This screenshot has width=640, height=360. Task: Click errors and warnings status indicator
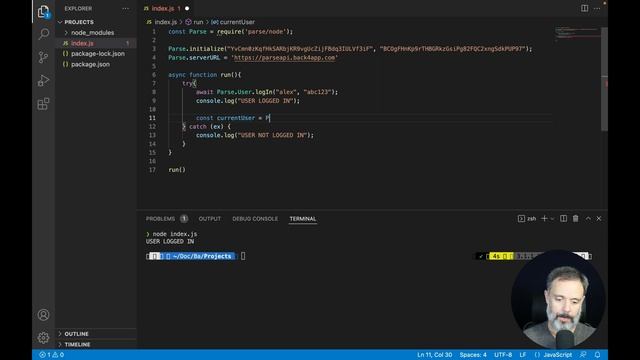coord(51,355)
